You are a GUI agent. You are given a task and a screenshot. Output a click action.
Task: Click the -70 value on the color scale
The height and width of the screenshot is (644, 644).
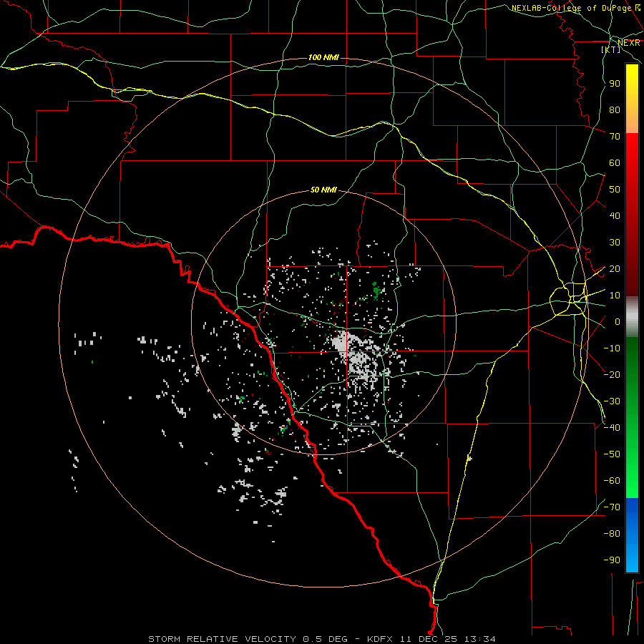pyautogui.click(x=612, y=507)
